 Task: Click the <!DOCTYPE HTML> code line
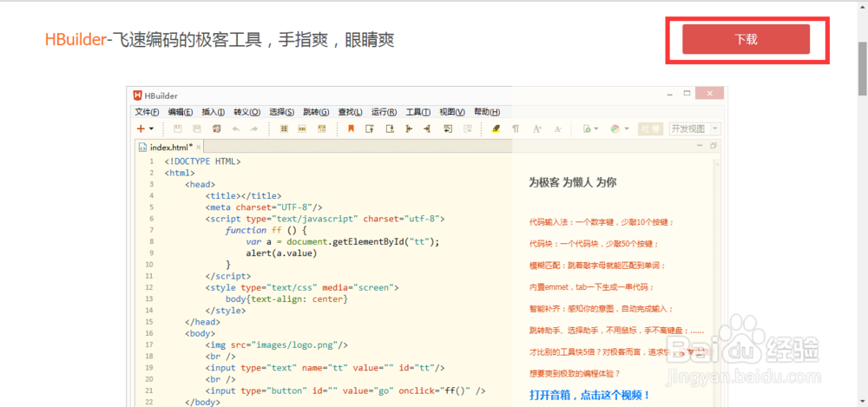tap(202, 161)
